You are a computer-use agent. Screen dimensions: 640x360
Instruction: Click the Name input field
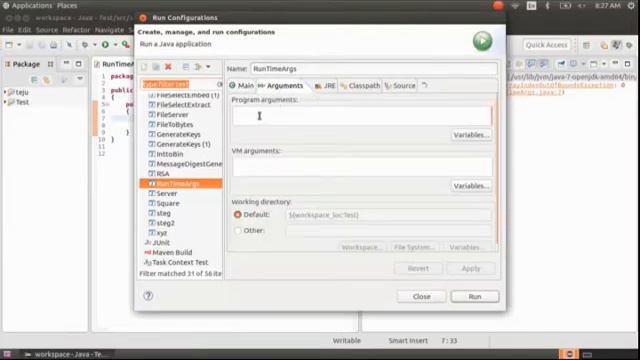click(x=374, y=69)
